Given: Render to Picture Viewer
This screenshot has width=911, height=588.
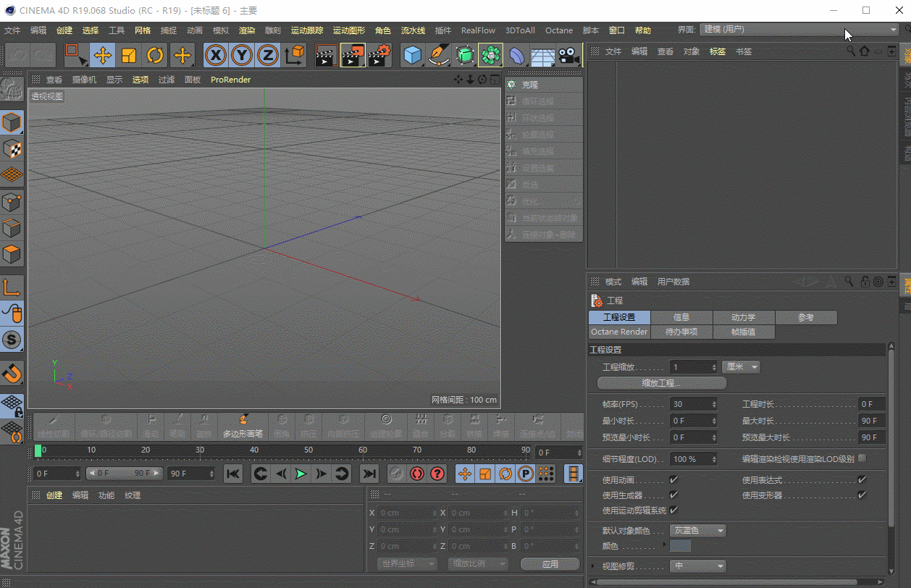Looking at the screenshot, I should (x=353, y=55).
